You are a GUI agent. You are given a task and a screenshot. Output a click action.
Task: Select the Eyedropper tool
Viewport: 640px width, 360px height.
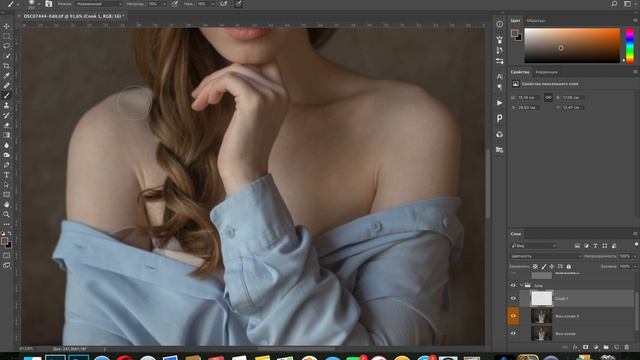(x=7, y=76)
